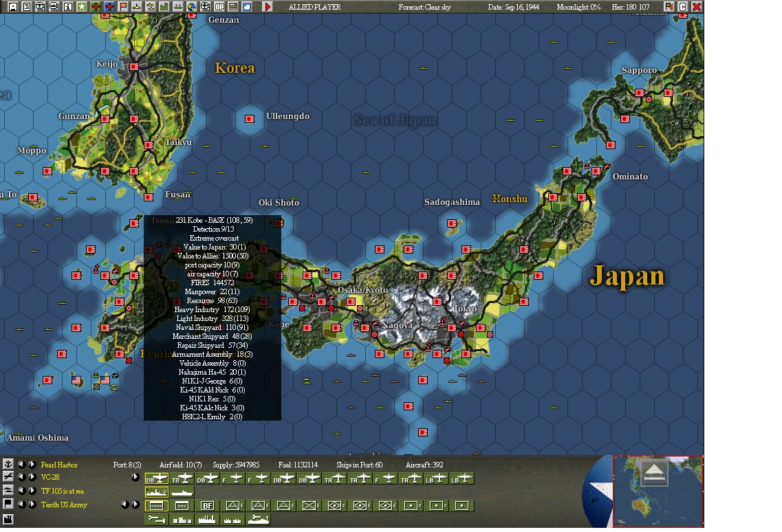
Task: Open the information 'i' icon in the top toolbar
Action: tap(68, 6)
